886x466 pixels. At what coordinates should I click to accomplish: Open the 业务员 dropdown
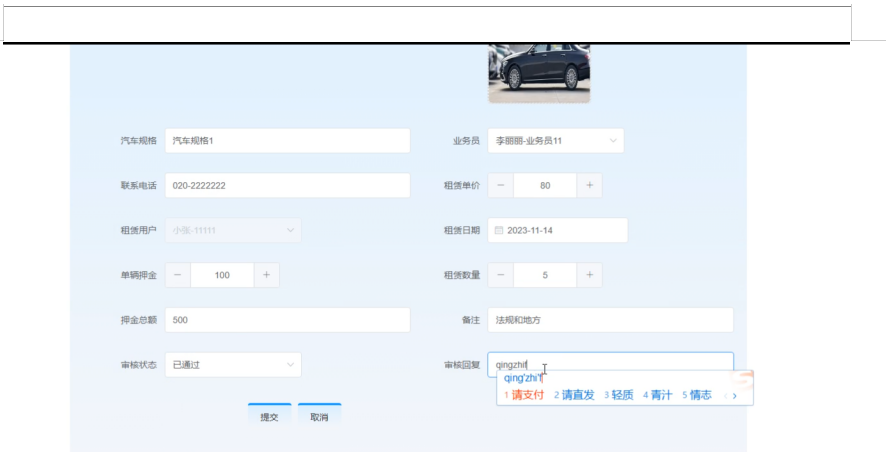pos(555,141)
